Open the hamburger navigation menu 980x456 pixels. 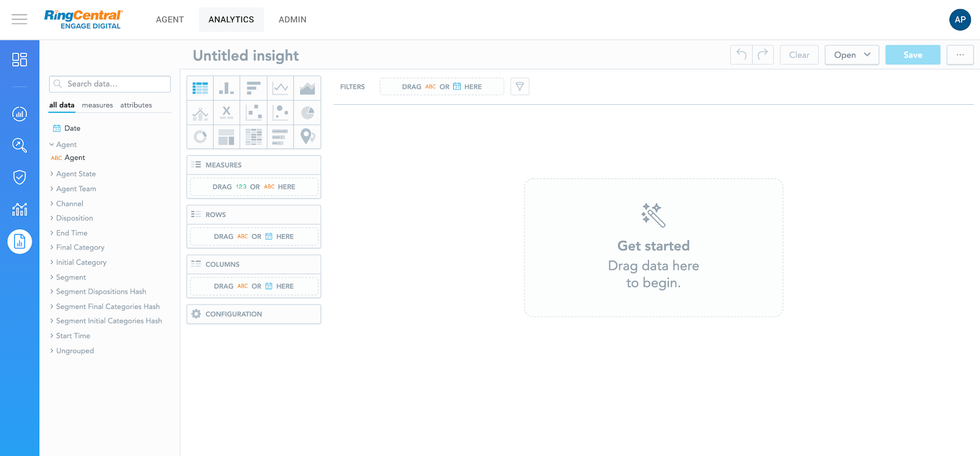pyautogui.click(x=20, y=20)
